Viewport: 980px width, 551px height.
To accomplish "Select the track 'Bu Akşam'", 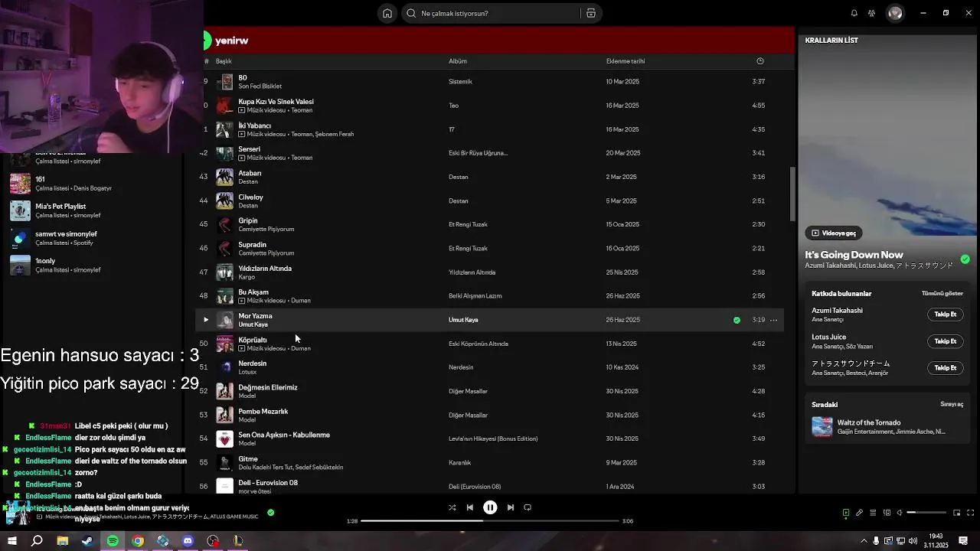I will click(x=253, y=292).
